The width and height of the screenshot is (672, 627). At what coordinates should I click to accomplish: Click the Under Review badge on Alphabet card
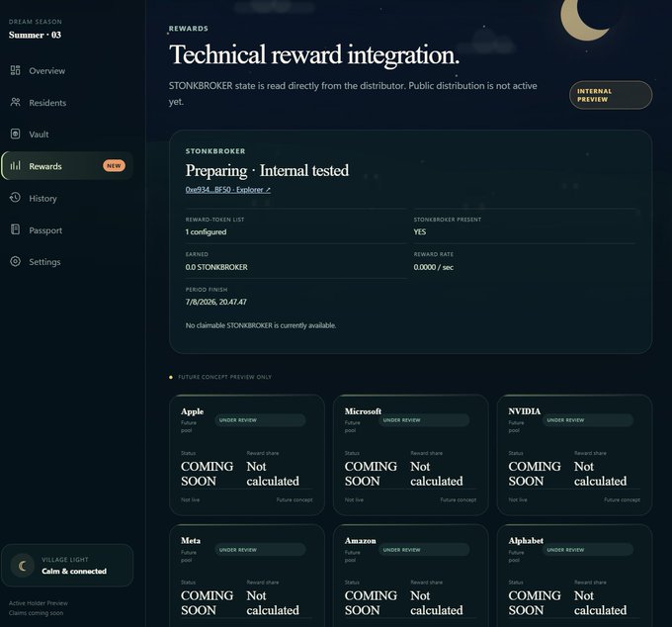click(588, 550)
